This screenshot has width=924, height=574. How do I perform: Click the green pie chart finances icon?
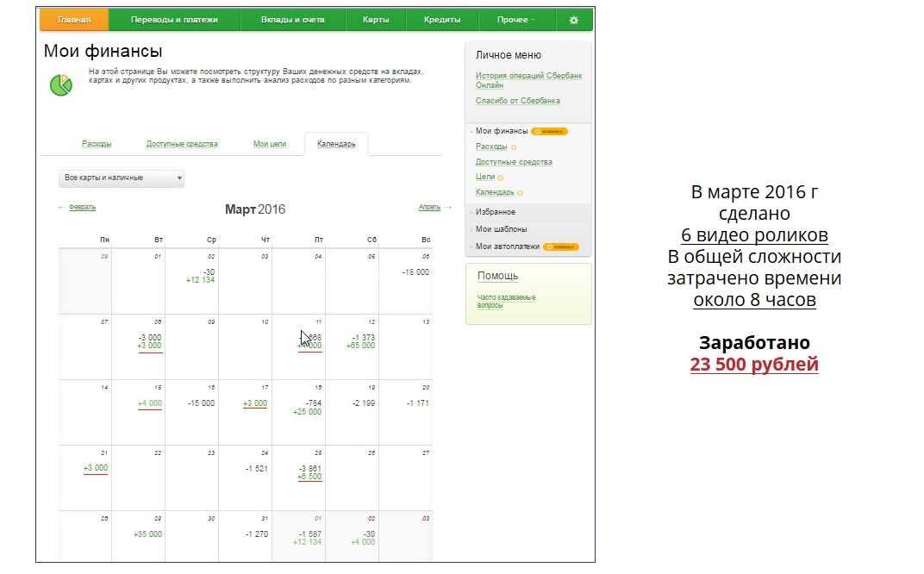pyautogui.click(x=60, y=85)
